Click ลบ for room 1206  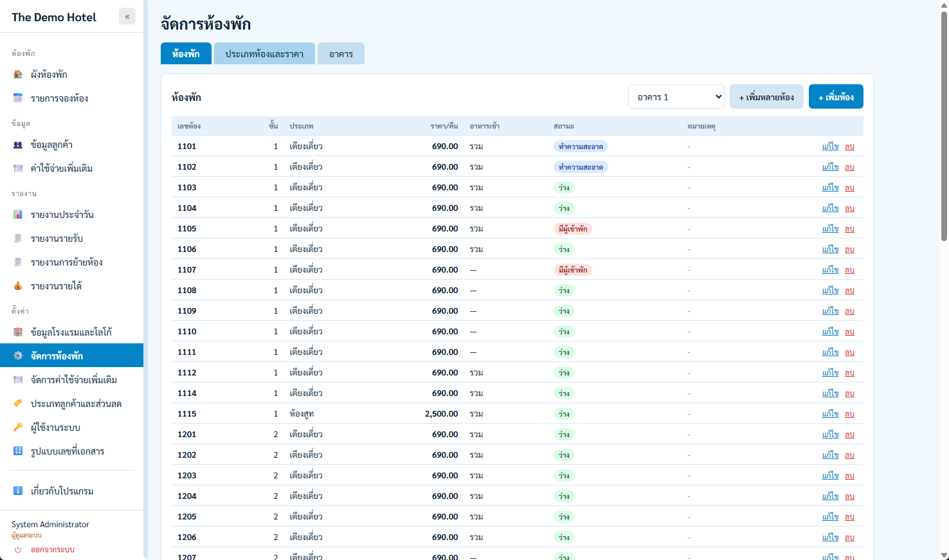(849, 537)
